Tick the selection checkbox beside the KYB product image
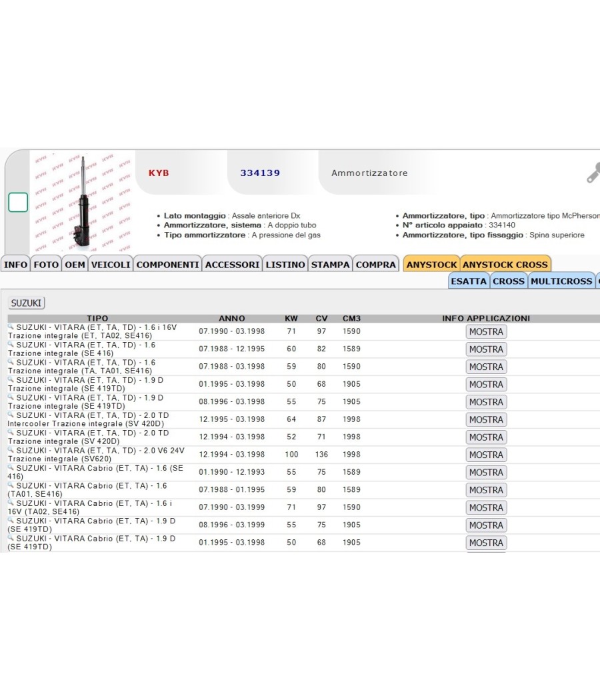This screenshot has width=600, height=700. coord(18,202)
